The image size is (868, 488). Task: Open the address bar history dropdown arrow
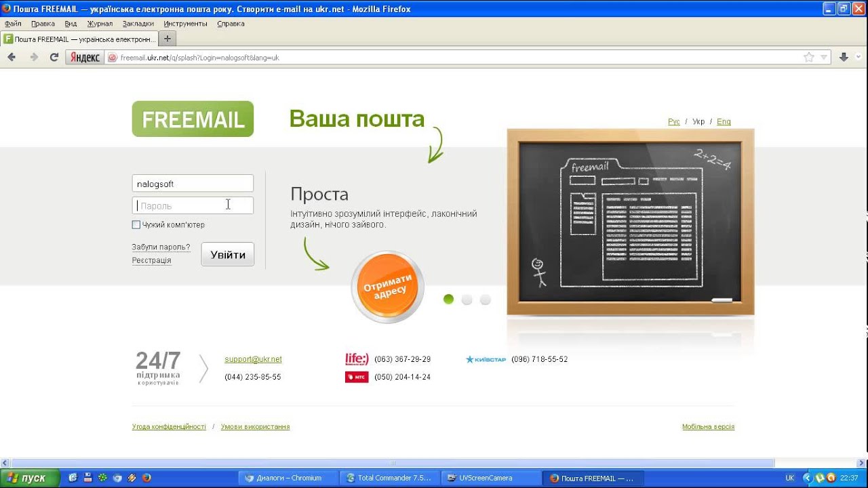[x=824, y=58]
